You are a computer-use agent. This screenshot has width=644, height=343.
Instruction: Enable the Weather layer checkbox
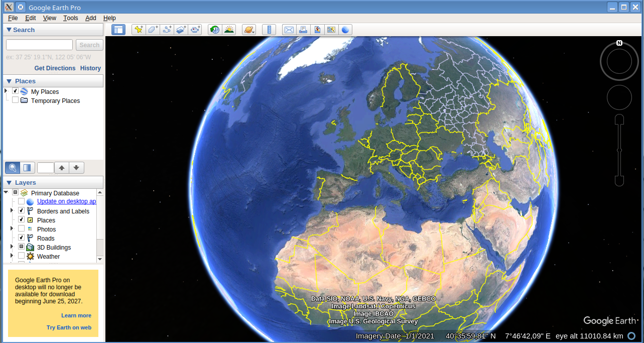pos(22,256)
